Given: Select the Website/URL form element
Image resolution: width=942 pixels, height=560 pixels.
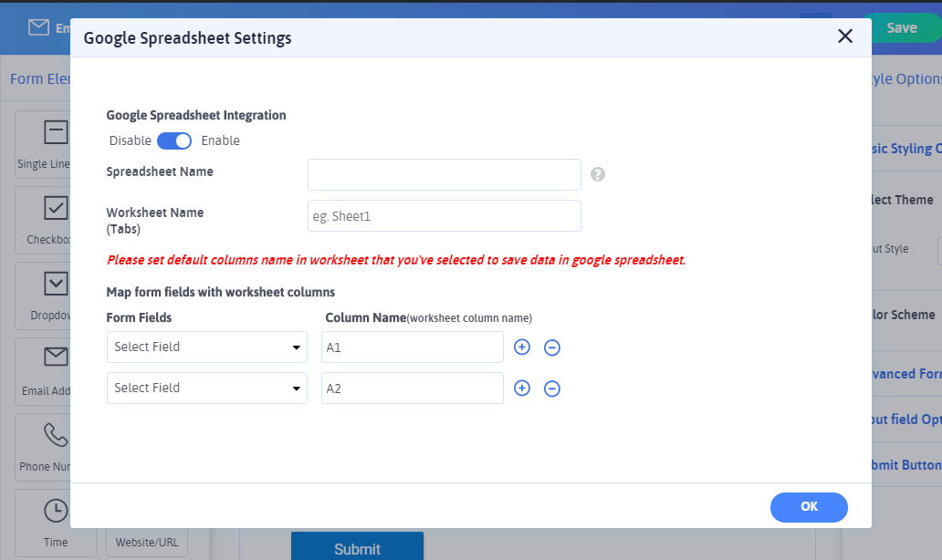Looking at the screenshot, I should tap(147, 542).
